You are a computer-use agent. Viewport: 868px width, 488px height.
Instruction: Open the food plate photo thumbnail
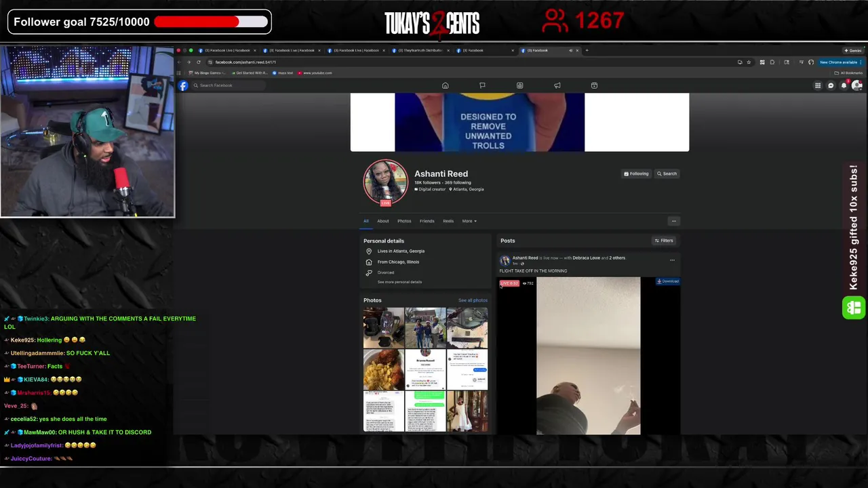click(384, 369)
